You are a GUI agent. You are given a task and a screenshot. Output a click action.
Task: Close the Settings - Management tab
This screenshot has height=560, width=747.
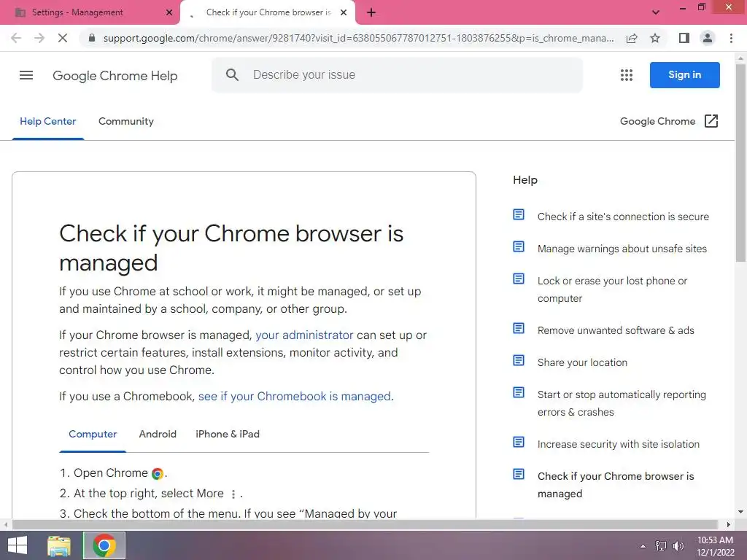click(x=169, y=12)
